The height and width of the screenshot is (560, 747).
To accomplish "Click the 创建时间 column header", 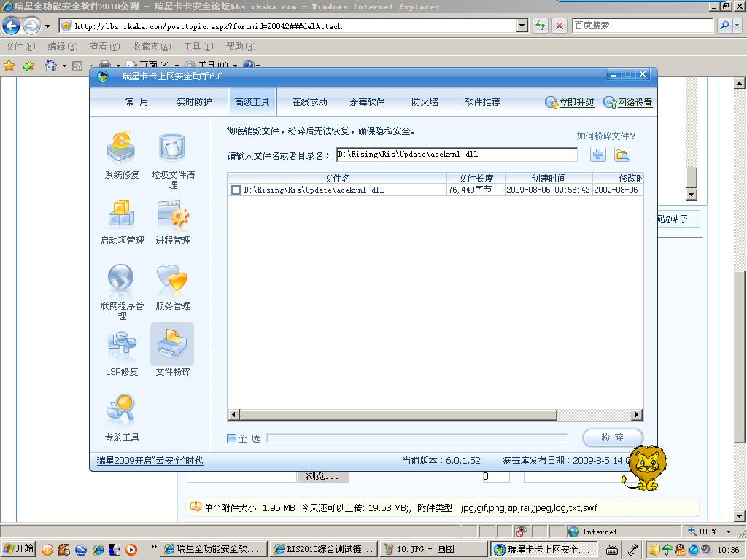I will [549, 178].
